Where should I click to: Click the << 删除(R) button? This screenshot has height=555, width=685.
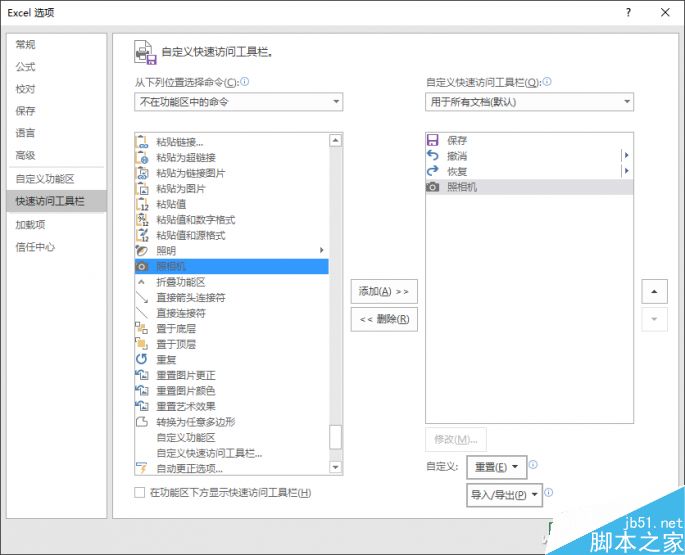tap(384, 319)
